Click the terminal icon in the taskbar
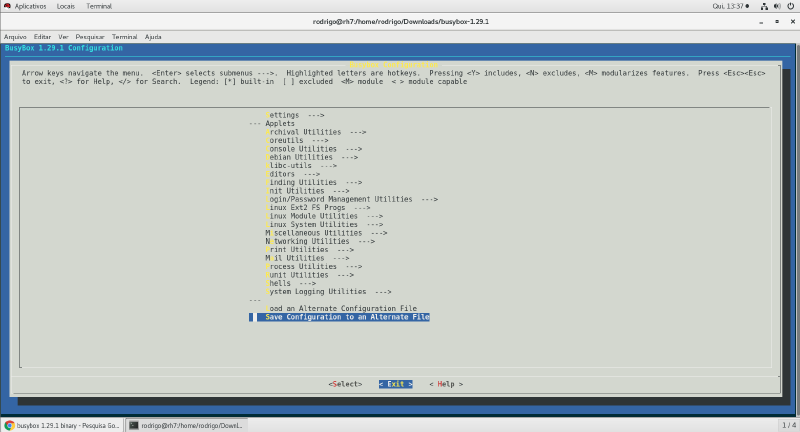The width and height of the screenshot is (800, 432). click(133, 425)
